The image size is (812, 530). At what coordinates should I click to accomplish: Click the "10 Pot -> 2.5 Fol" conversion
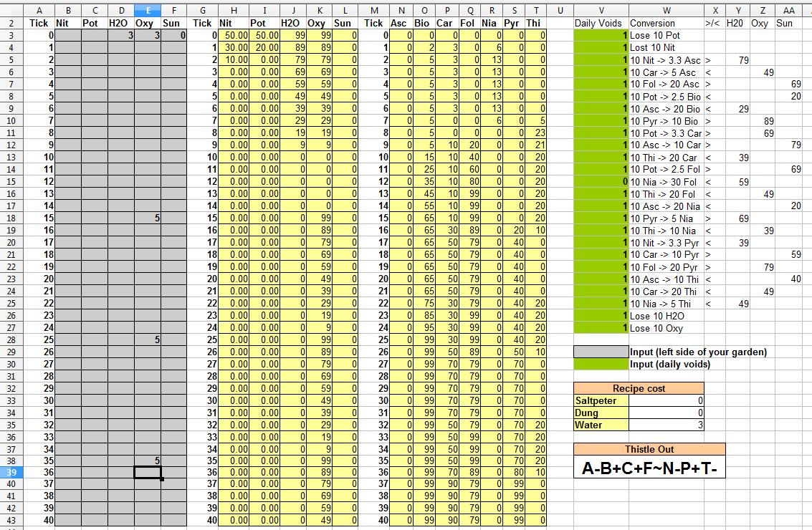[x=667, y=169]
